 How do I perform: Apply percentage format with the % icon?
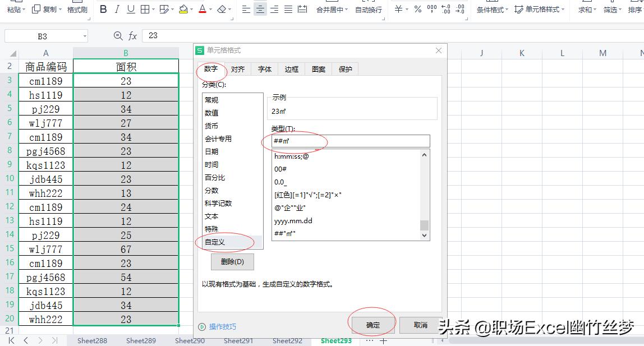tap(417, 10)
